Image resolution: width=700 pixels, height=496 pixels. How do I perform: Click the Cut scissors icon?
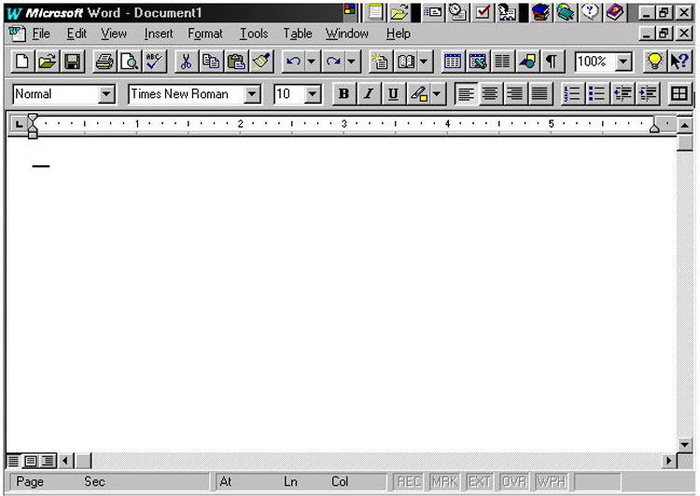click(186, 62)
